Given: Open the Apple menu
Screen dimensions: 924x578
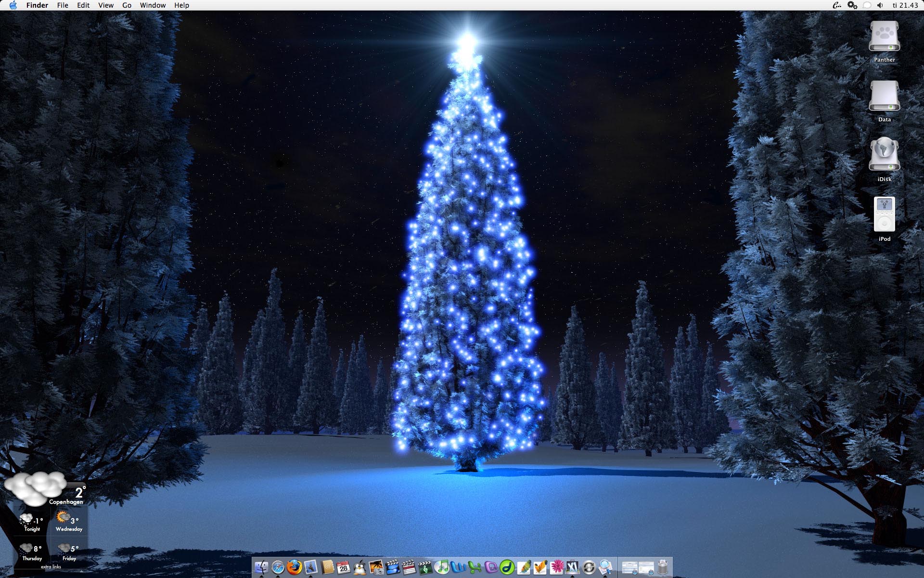Looking at the screenshot, I should click(13, 5).
